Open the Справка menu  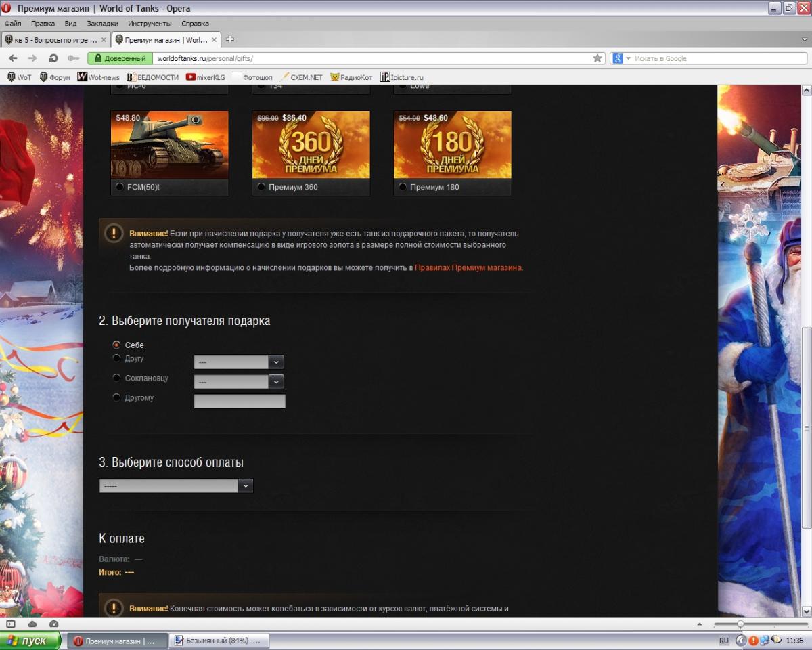coord(195,23)
